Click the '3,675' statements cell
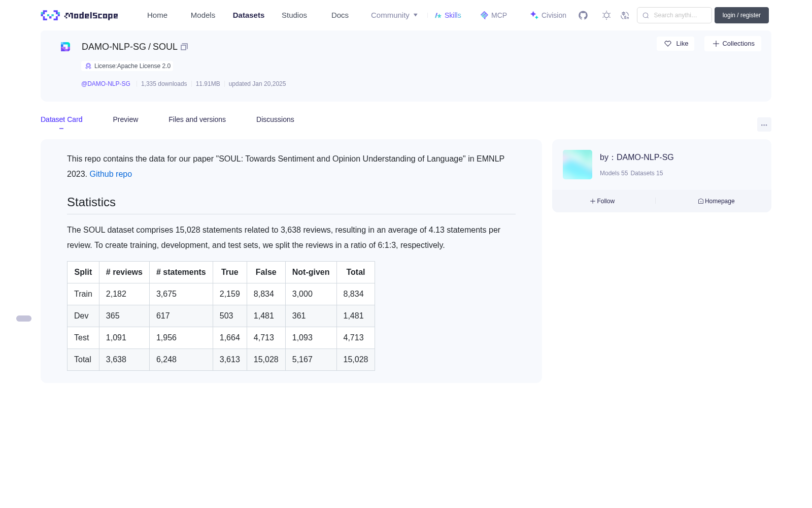The width and height of the screenshot is (812, 508). tap(181, 294)
